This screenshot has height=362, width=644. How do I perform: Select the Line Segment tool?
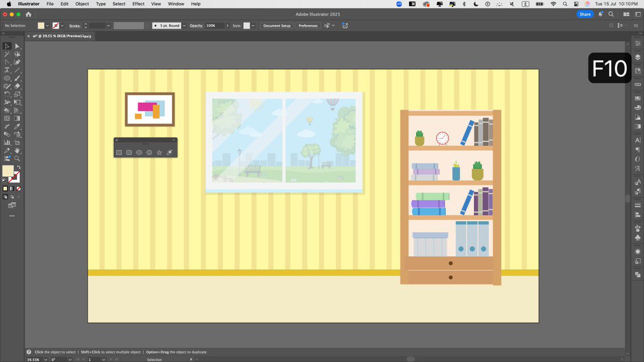[x=17, y=70]
